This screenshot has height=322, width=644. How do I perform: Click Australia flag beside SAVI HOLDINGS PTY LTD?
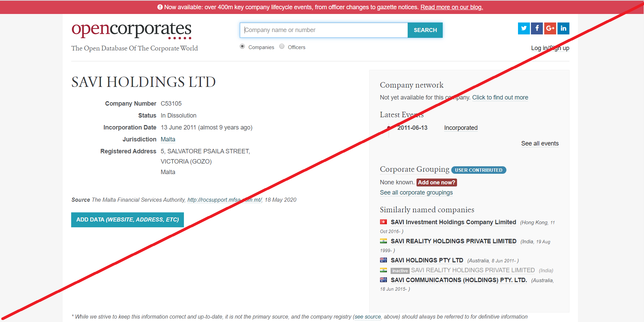(383, 260)
